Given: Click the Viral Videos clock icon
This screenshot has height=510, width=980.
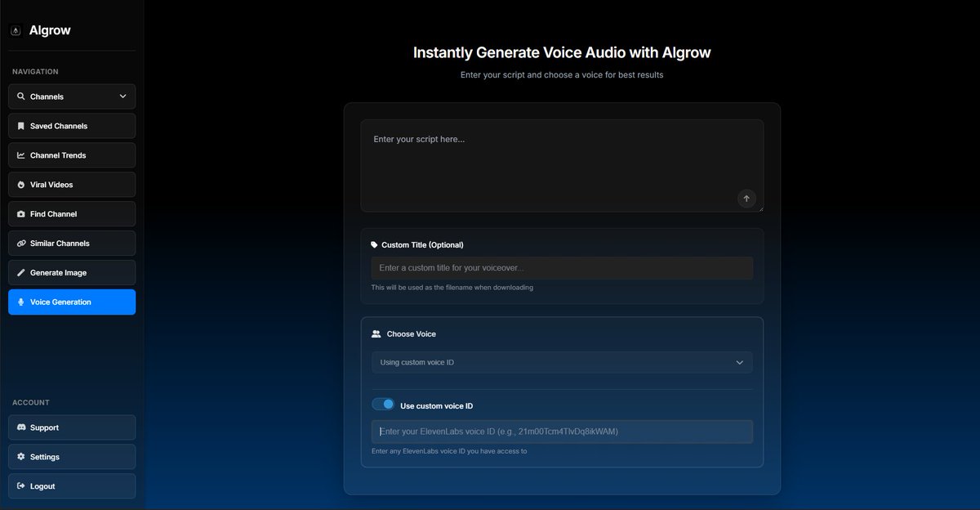Looking at the screenshot, I should [20, 184].
